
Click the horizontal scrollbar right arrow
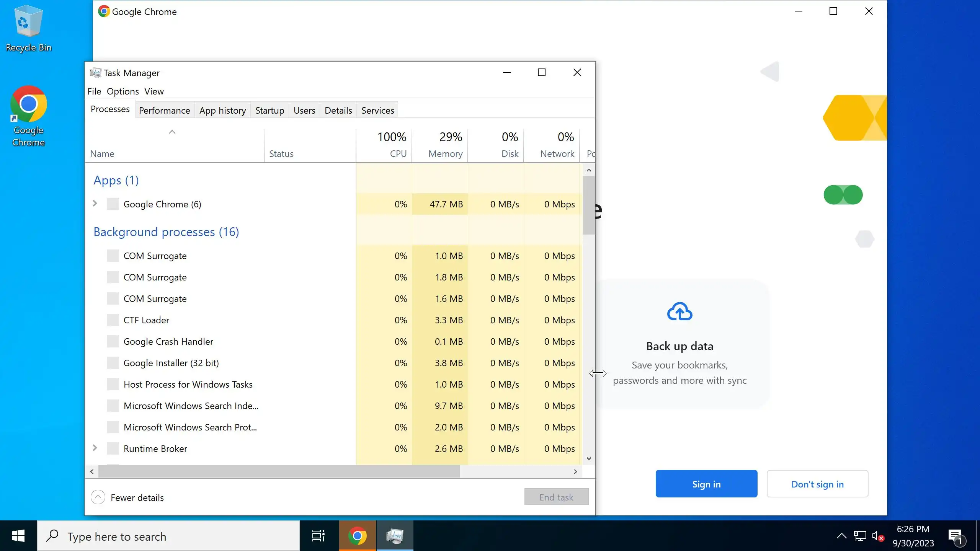tap(575, 472)
